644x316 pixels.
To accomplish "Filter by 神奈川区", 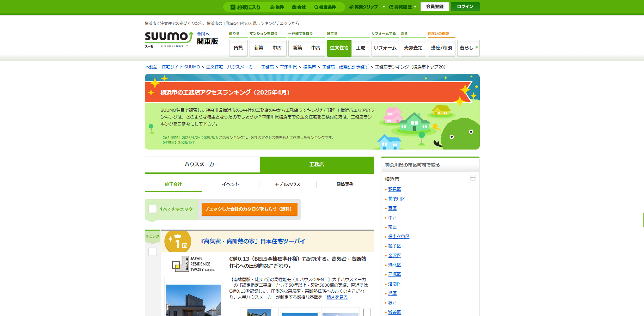I will tap(397, 199).
